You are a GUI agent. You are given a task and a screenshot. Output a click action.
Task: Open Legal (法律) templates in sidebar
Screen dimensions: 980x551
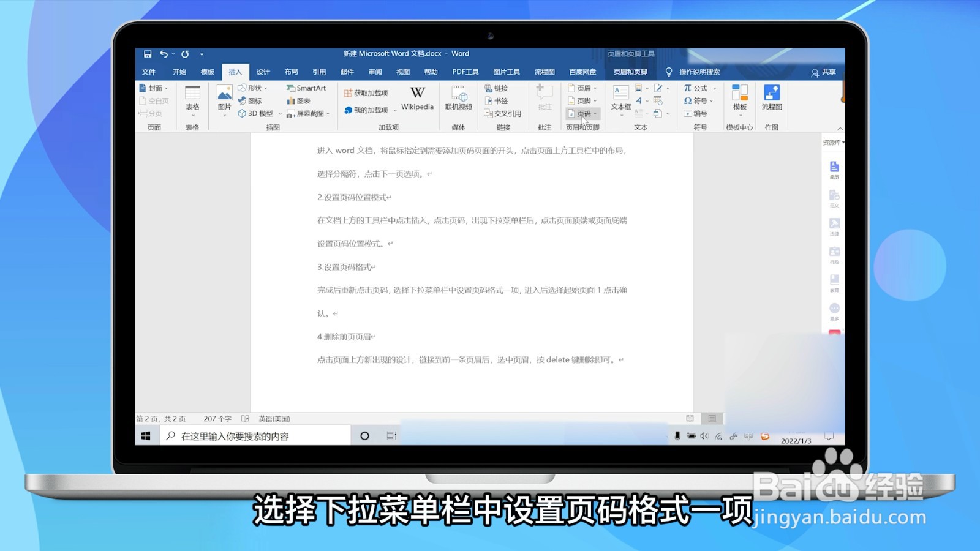coord(834,227)
